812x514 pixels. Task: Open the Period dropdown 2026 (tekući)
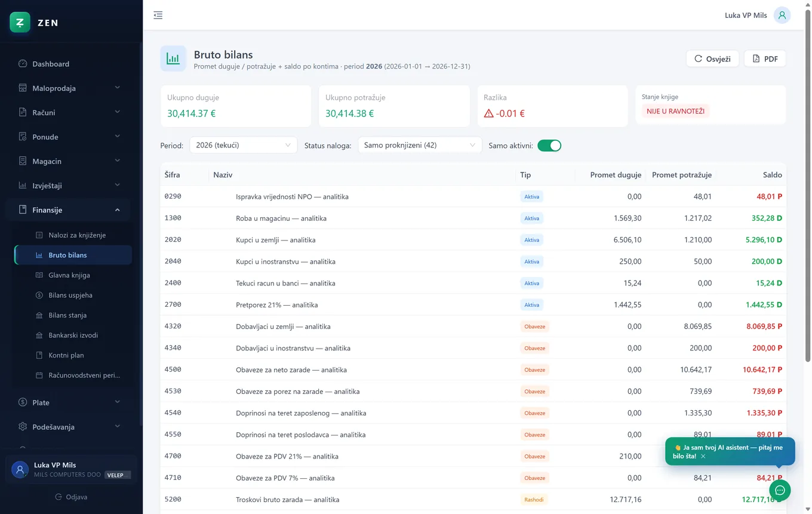pos(243,145)
